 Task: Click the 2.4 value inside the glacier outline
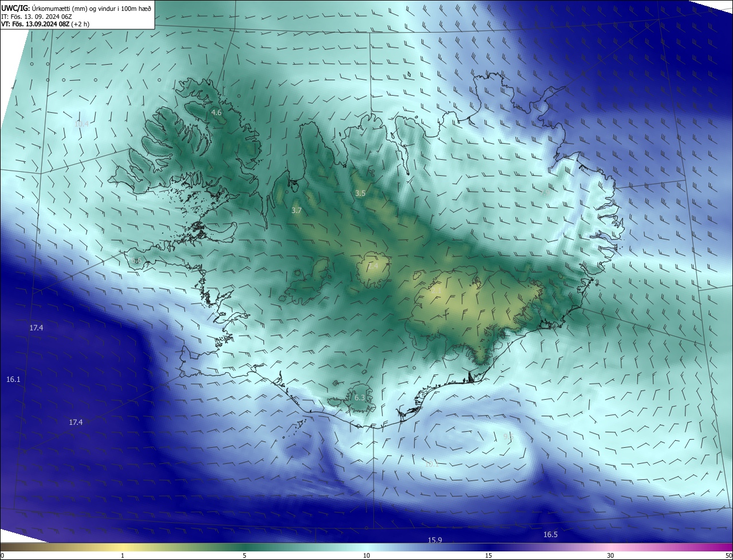(373, 266)
